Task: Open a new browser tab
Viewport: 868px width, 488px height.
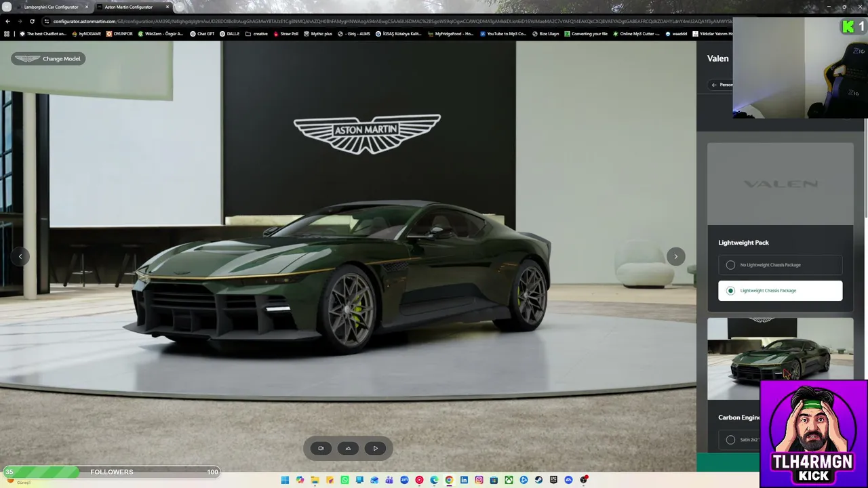Action: point(179,7)
